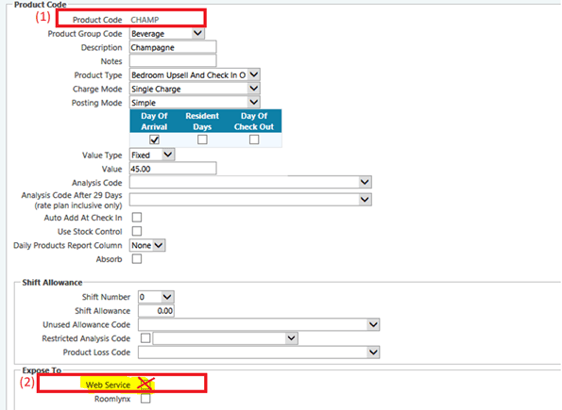Image resolution: width=562 pixels, height=410 pixels.
Task: Toggle the Web Service checkbox
Action: pyautogui.click(x=145, y=385)
